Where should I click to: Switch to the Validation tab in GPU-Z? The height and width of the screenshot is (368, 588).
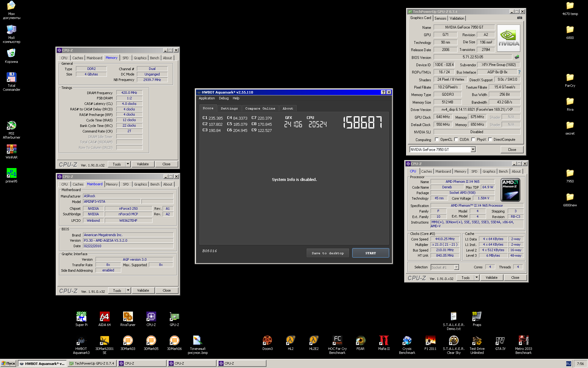pos(457,18)
